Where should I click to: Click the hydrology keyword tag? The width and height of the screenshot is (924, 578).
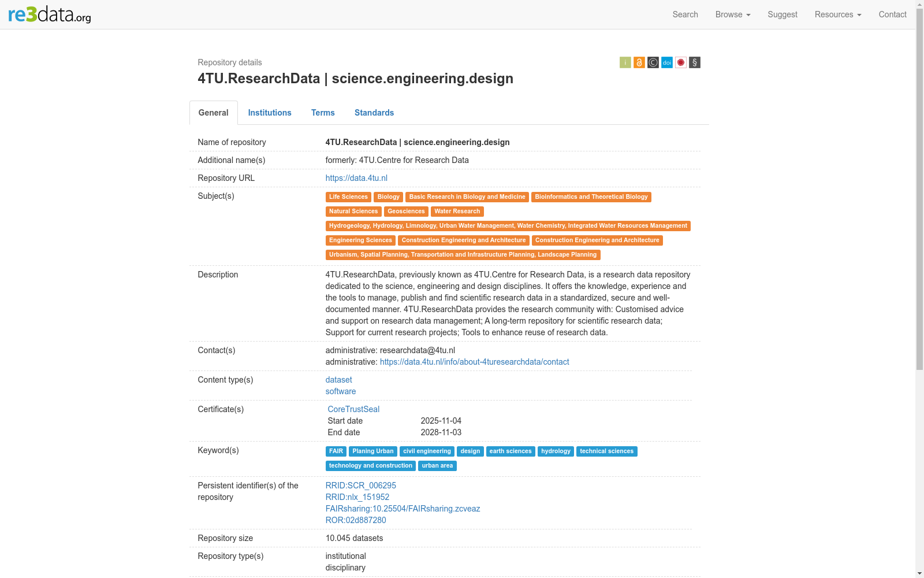coord(556,451)
